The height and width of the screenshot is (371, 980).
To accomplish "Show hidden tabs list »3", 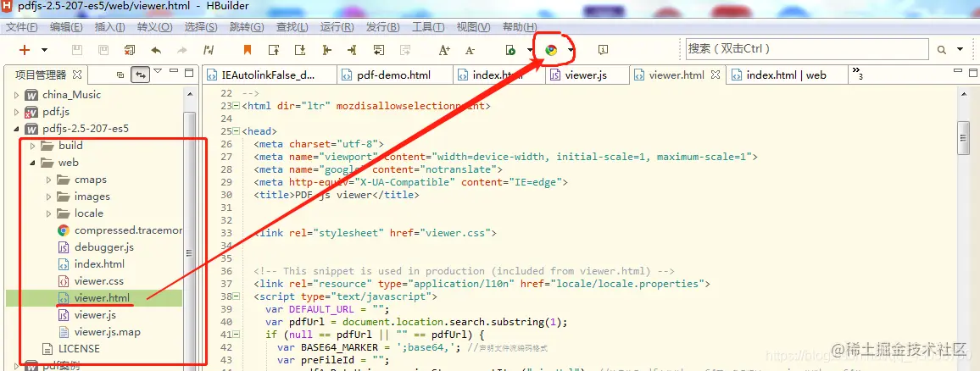I will click(858, 74).
